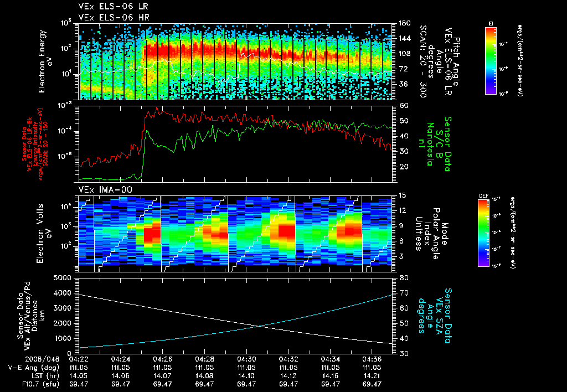This screenshot has width=567, height=392.
Task: Click the EI color scale bar
Action: [491, 61]
